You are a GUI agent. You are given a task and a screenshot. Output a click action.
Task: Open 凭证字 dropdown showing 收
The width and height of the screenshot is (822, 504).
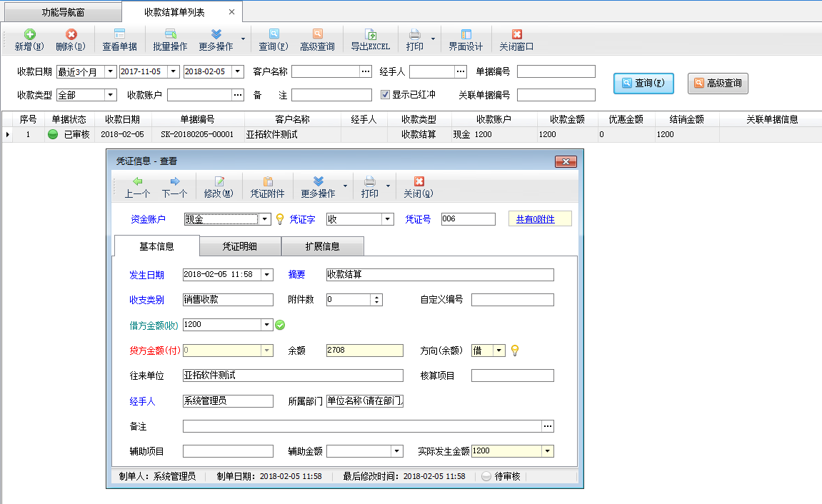tap(388, 219)
